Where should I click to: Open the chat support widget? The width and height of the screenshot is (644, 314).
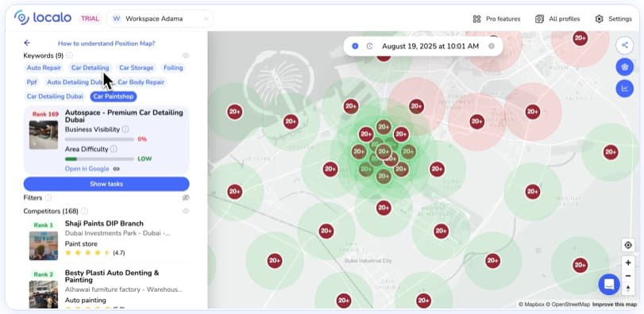click(609, 284)
